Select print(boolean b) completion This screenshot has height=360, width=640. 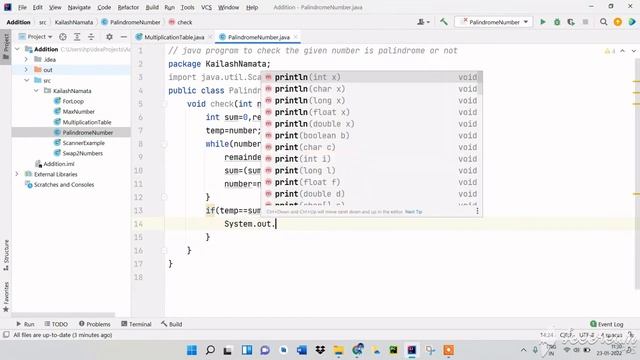pos(371,136)
